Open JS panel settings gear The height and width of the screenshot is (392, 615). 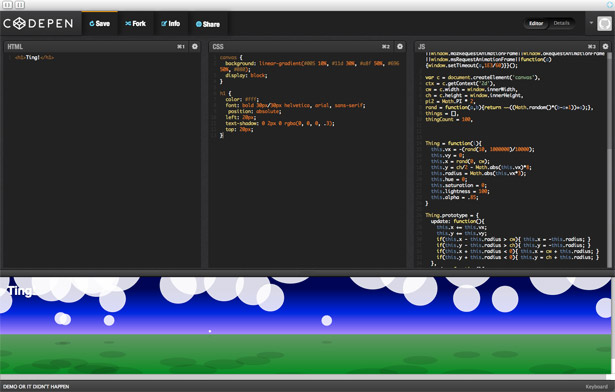pyautogui.click(x=605, y=47)
